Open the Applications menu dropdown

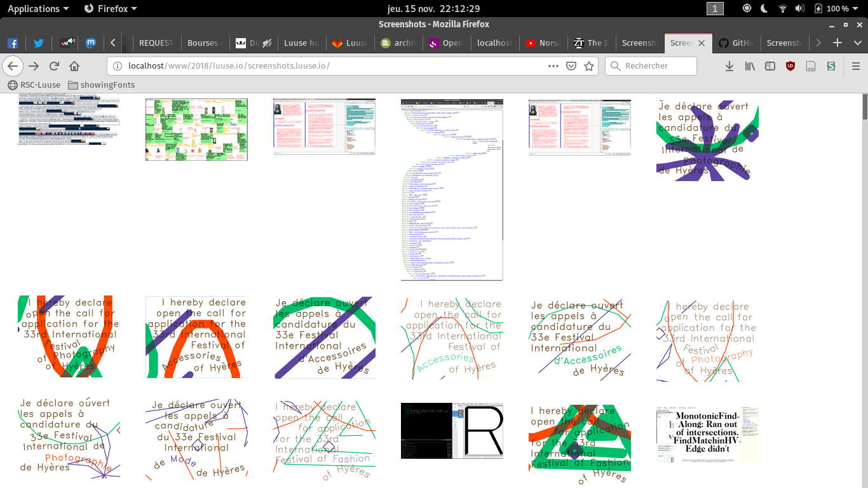(38, 8)
